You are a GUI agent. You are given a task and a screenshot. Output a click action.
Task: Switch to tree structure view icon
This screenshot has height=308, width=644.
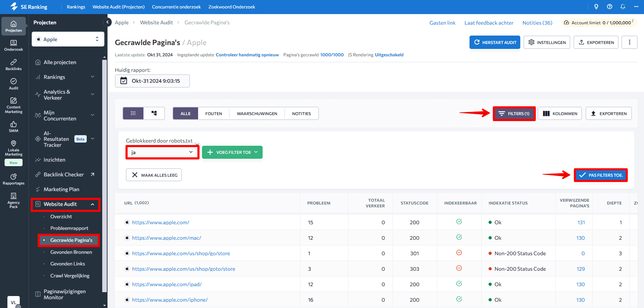click(x=154, y=113)
